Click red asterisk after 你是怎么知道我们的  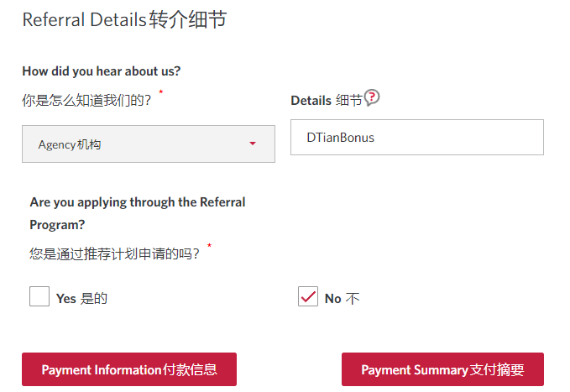coord(160,92)
